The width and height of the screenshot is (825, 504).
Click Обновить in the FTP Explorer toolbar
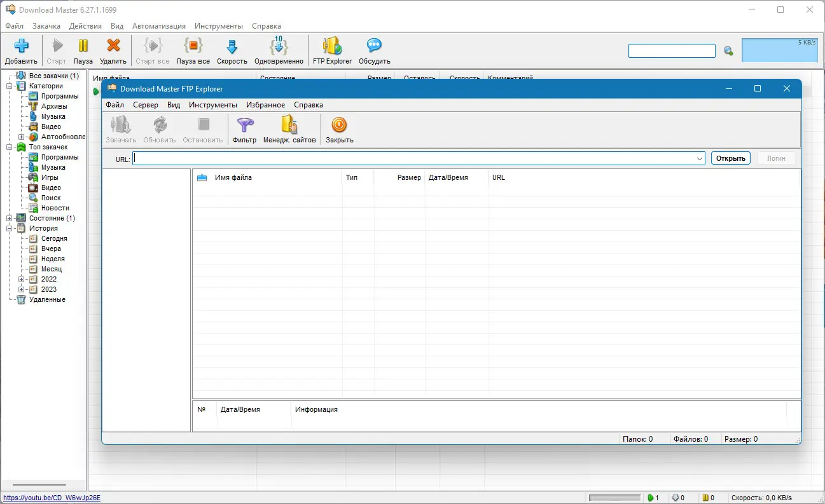tap(160, 129)
